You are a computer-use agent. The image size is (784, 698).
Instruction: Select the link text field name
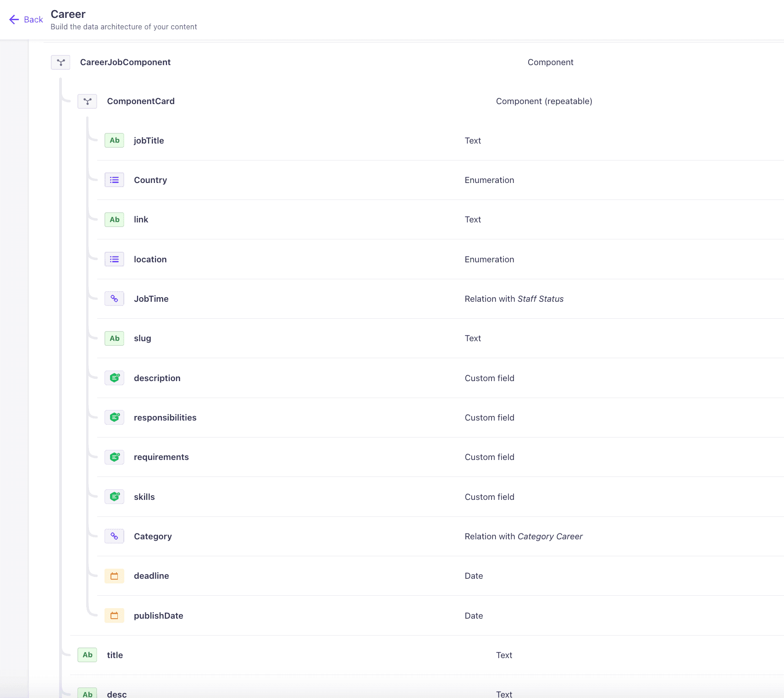click(x=141, y=220)
